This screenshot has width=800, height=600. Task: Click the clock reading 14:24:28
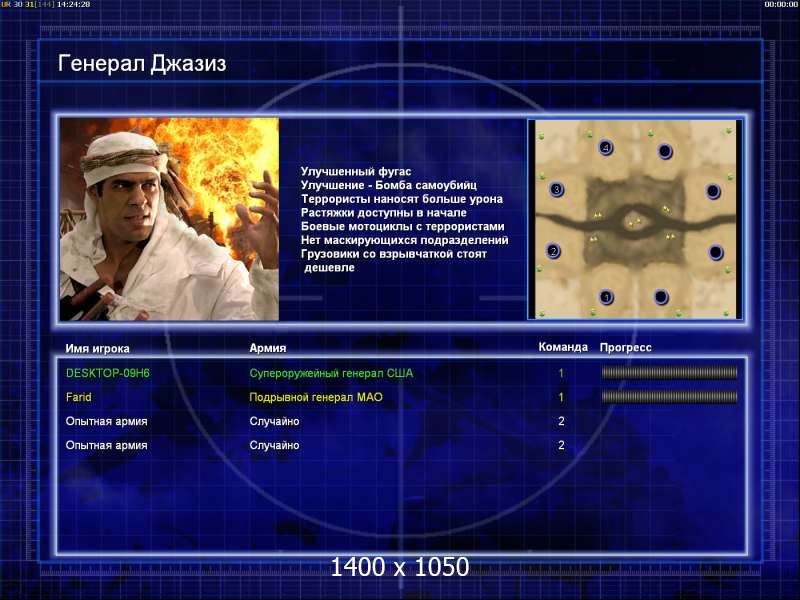(x=73, y=4)
